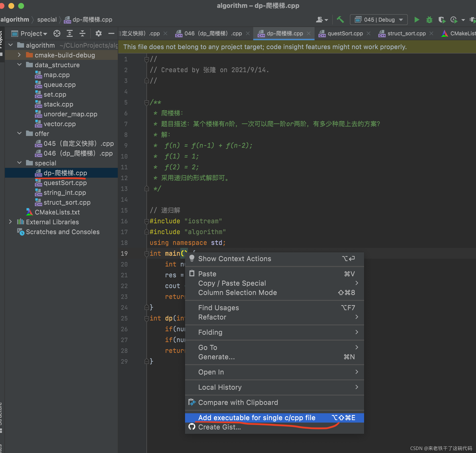Fold the header comment at line 1
476x453 pixels.
click(x=146, y=59)
